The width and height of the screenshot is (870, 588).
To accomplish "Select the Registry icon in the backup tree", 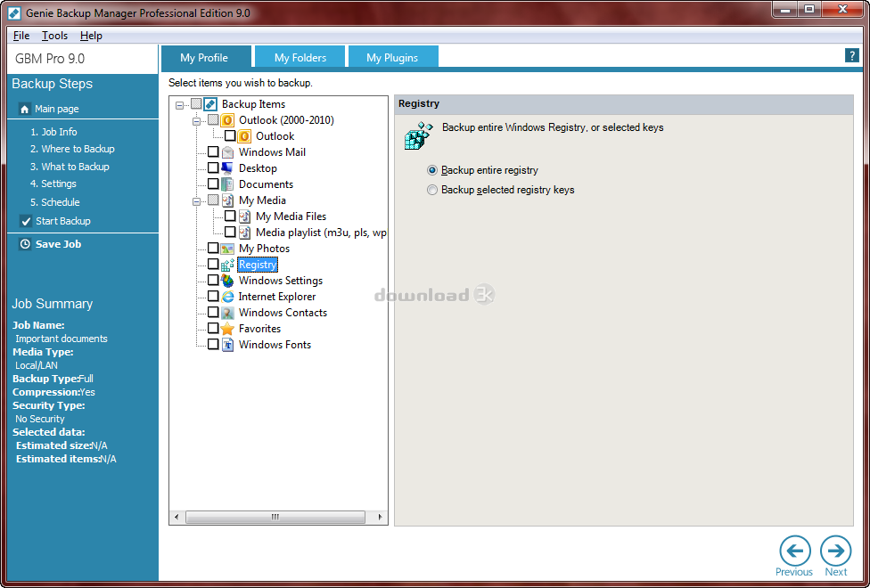I will [x=228, y=265].
